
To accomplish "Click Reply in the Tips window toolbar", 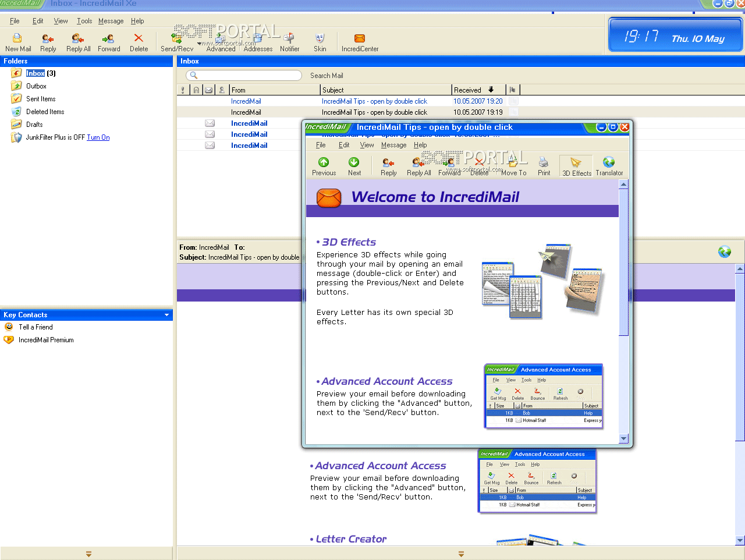I will (x=388, y=166).
